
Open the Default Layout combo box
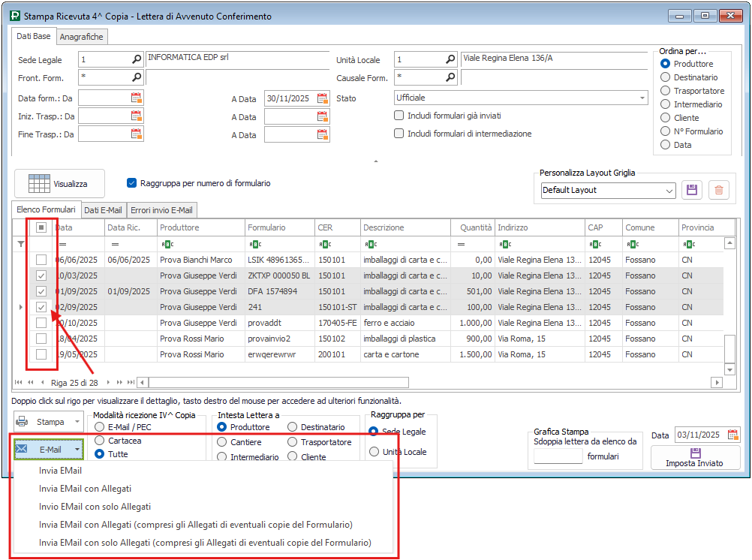click(x=669, y=191)
